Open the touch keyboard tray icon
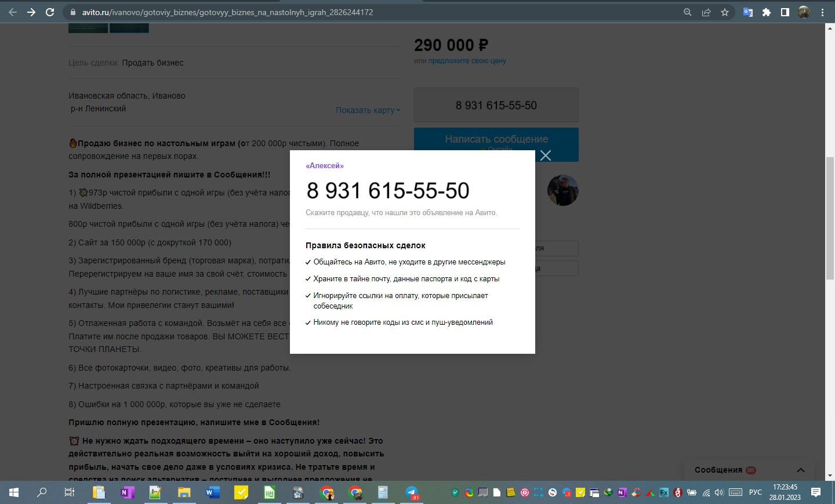Viewport: 835px width, 504px height. coord(736,492)
